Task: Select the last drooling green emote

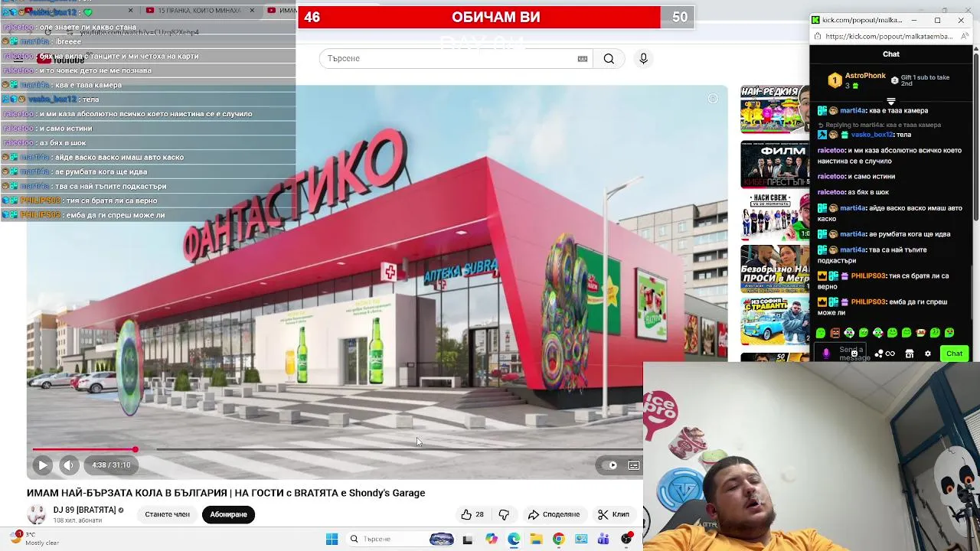Action: [x=949, y=333]
